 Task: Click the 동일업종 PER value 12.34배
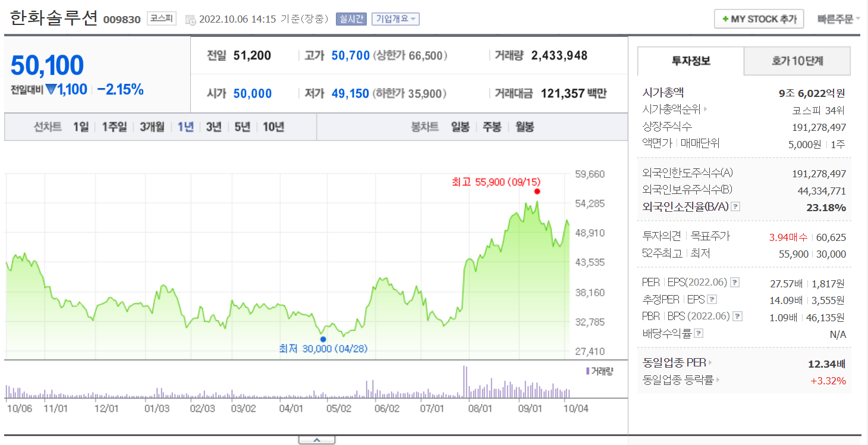point(826,363)
